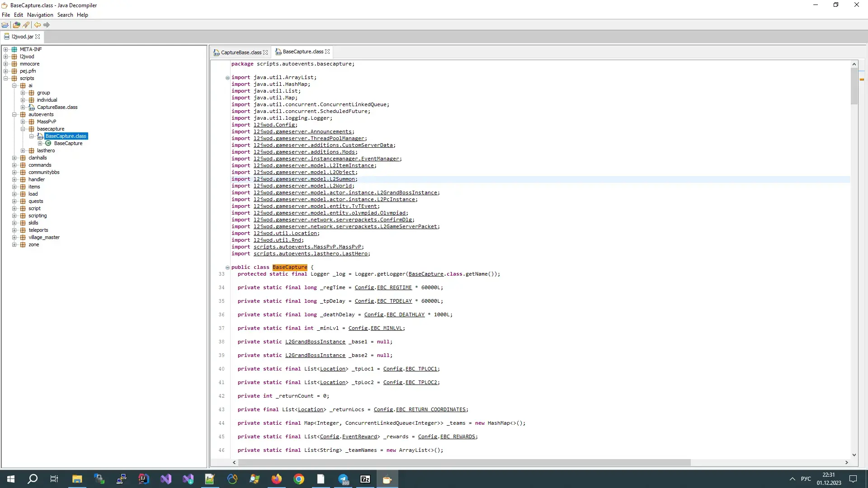Click the autoevents package icon
The width and height of the screenshot is (868, 488).
23,114
